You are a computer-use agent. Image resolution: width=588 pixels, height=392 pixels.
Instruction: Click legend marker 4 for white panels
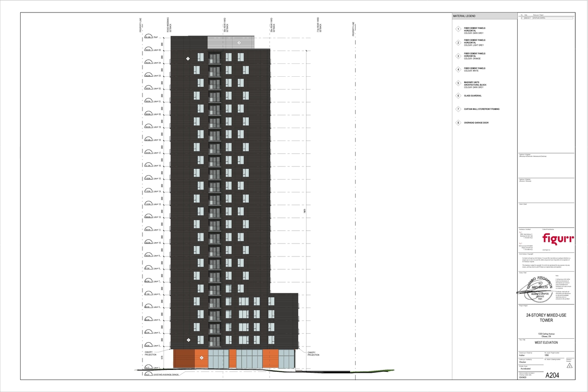458,69
